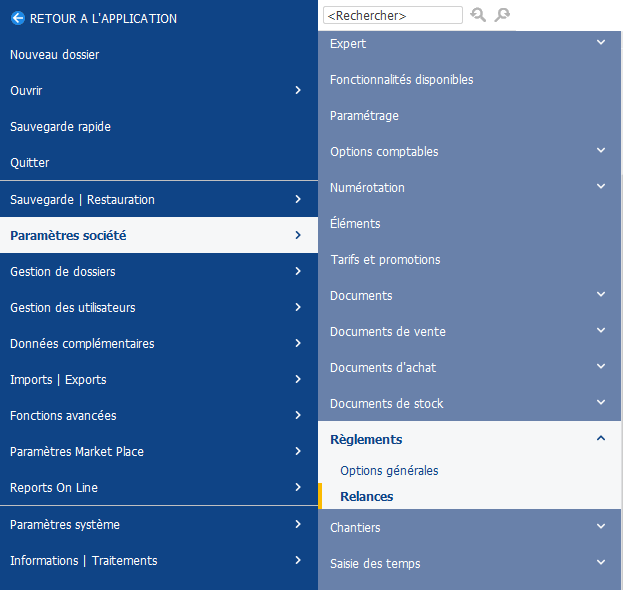This screenshot has width=623, height=590.
Task: Click the arrow next to Reports On Line
Action: click(x=298, y=487)
